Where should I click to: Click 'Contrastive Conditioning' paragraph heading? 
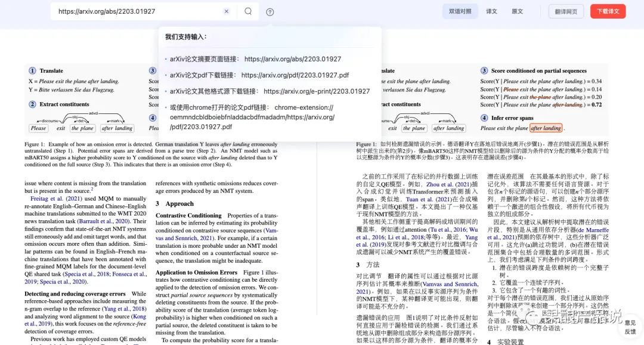click(188, 215)
